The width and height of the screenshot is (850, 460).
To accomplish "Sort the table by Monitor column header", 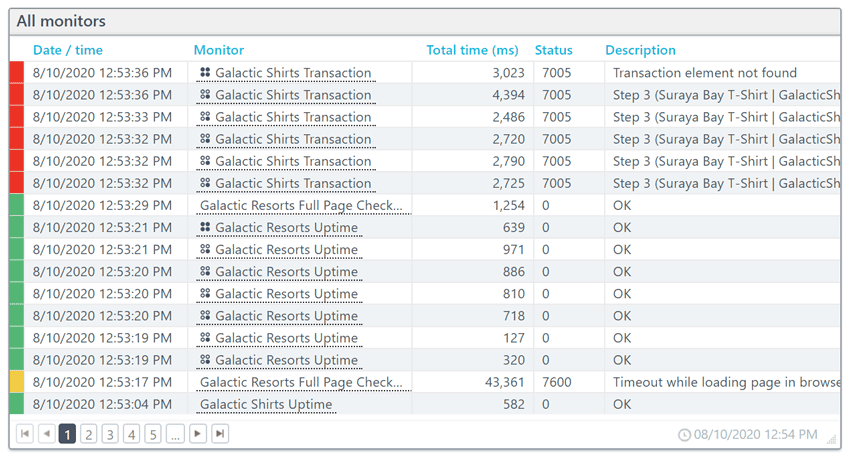I will [218, 50].
